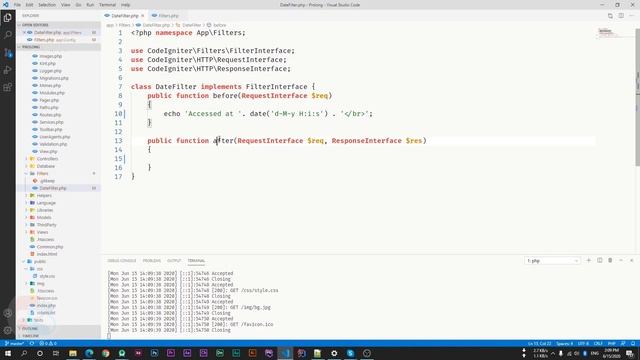This screenshot has height=360, width=640.
Task: Click the synchronize changes icon in status bar
Action: (32, 344)
